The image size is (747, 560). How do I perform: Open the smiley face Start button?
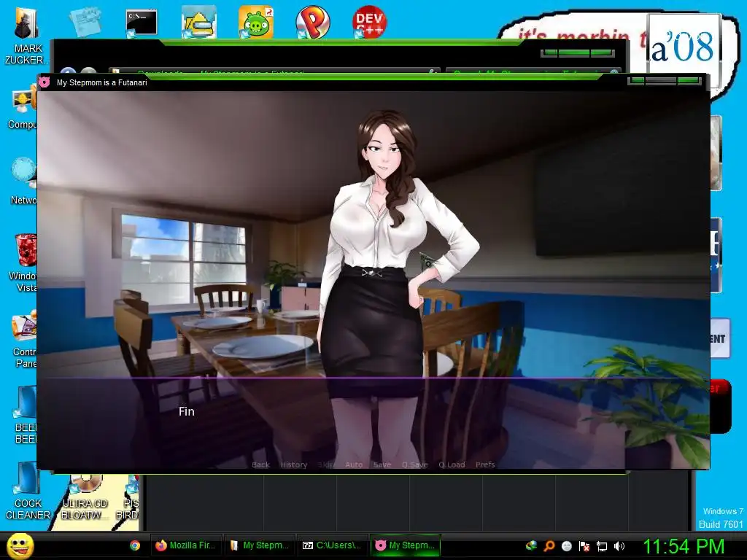pyautogui.click(x=20, y=545)
